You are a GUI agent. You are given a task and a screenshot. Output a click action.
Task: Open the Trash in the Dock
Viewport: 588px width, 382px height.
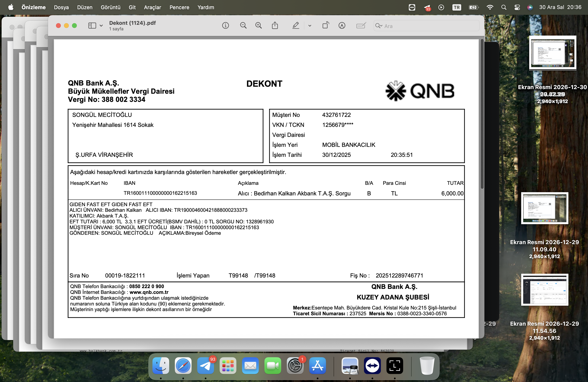pos(427,365)
